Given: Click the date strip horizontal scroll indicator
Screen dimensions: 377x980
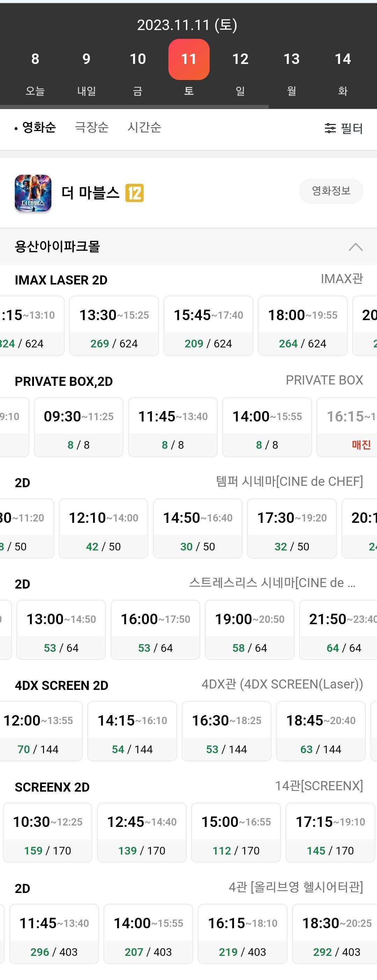Looking at the screenshot, I should point(134,107).
